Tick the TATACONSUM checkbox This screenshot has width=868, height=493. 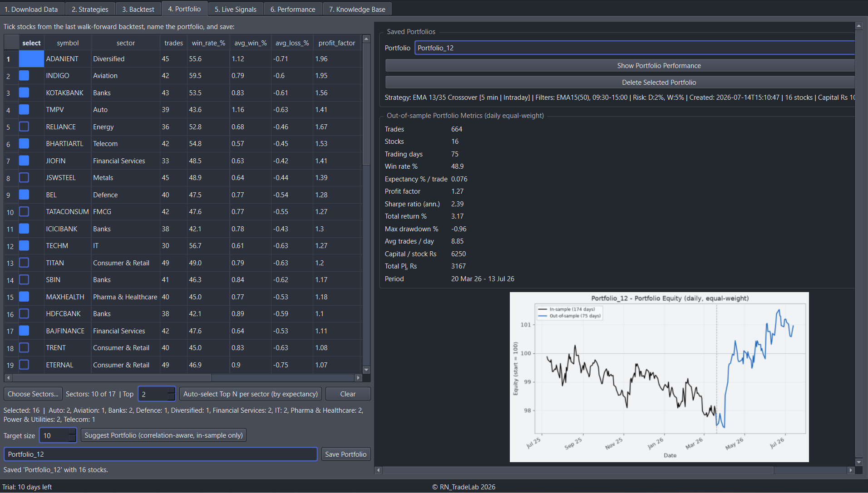24,212
